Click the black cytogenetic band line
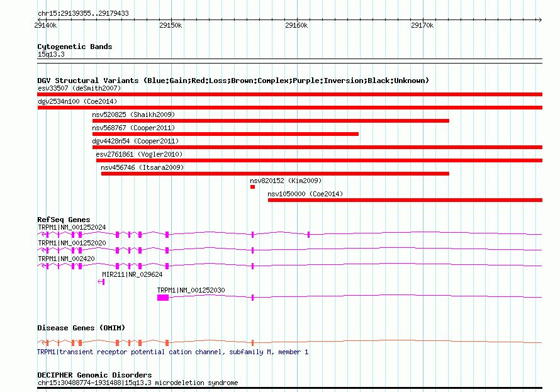Screen dimensions: 560x392 pyautogui.click(x=289, y=61)
